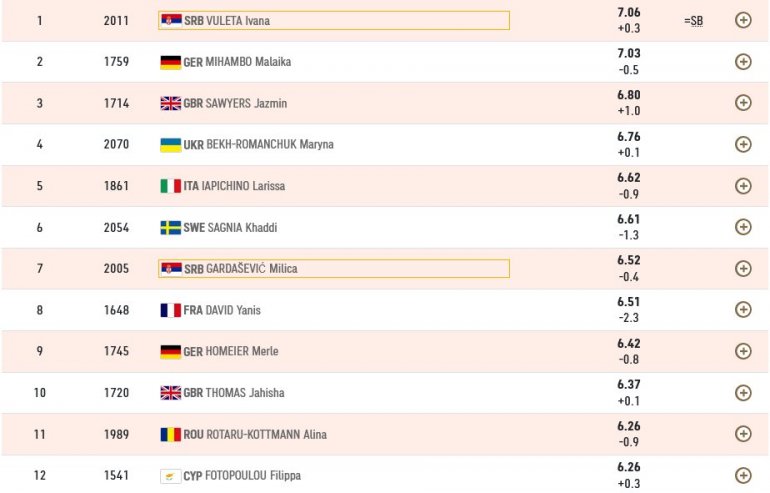Click plus icon in HOMEIER Merle row
Screen dimensions: 770x493
[743, 351]
